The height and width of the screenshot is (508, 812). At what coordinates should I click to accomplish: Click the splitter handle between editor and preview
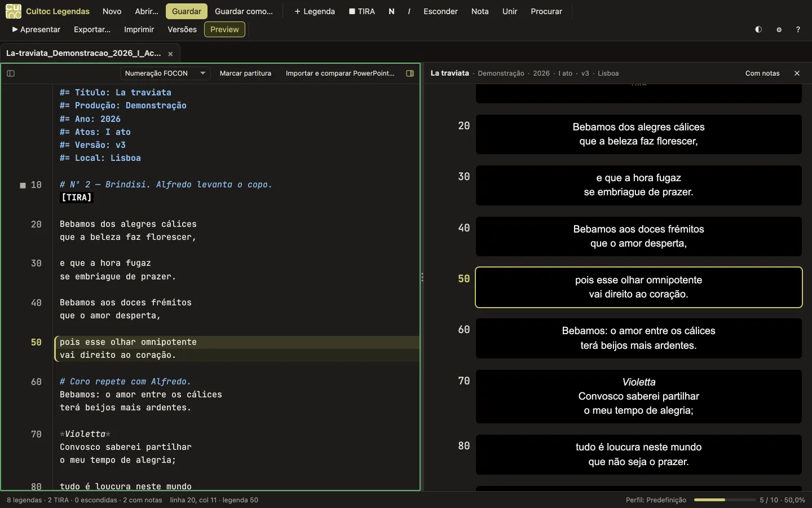click(x=422, y=277)
